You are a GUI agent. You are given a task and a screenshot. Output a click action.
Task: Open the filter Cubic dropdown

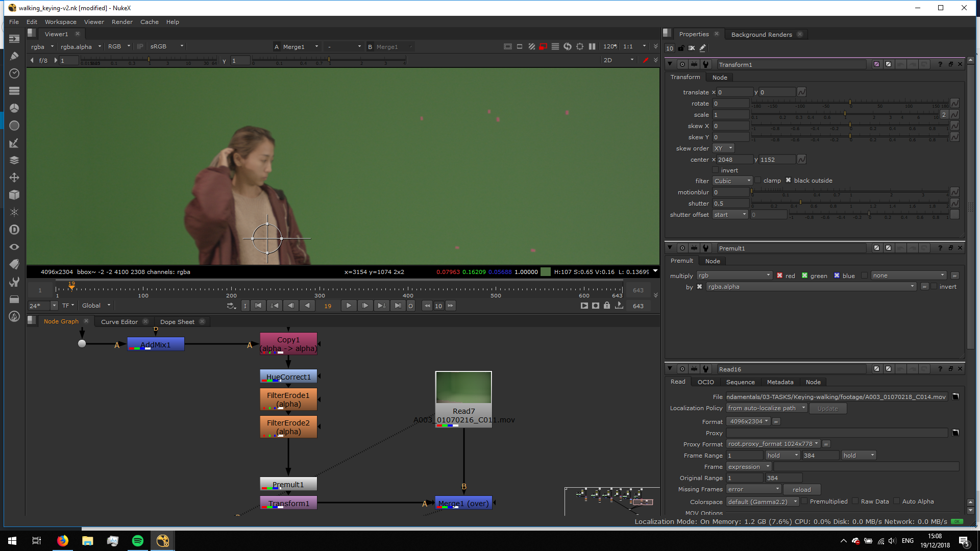(x=732, y=181)
